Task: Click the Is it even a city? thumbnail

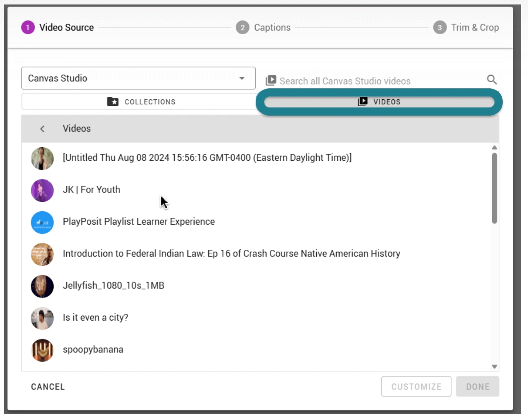Action: pos(42,318)
